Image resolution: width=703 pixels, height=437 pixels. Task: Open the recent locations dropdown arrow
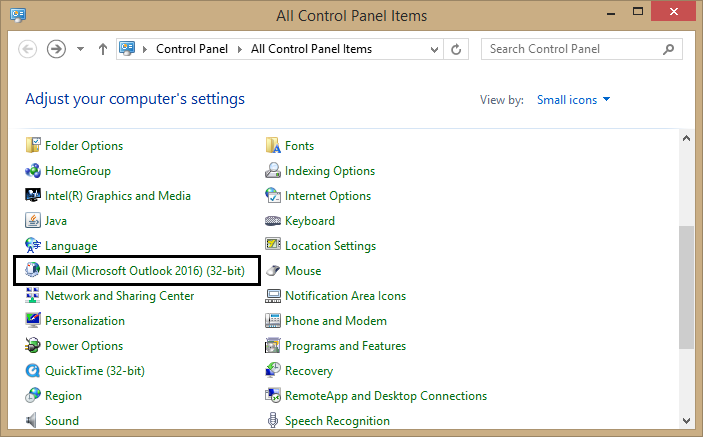80,49
